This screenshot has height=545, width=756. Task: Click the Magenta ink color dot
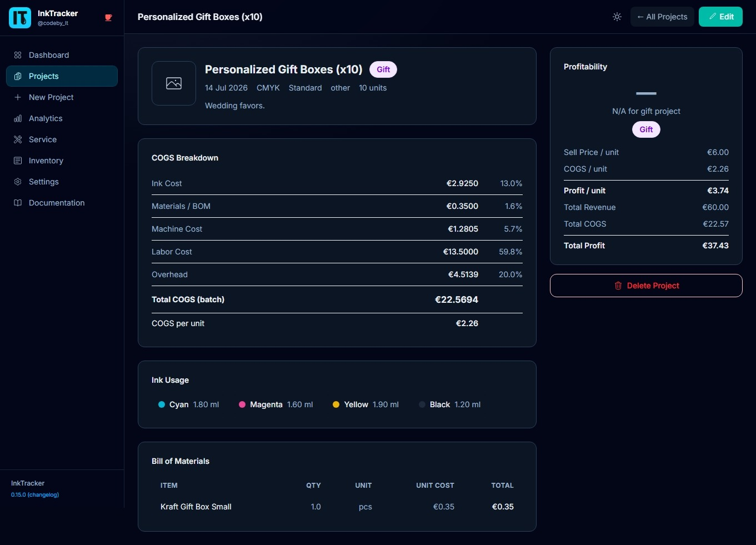pos(242,404)
